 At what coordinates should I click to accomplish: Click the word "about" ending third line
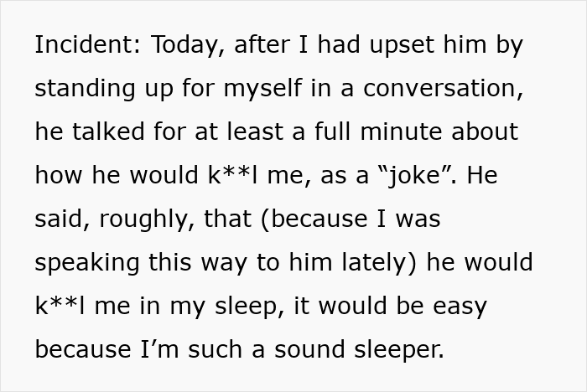(485, 132)
